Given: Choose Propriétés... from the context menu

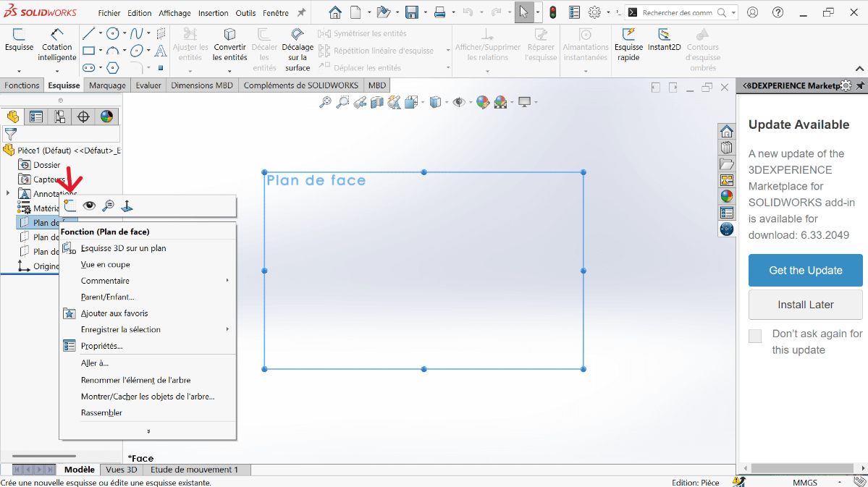Looking at the screenshot, I should tap(101, 346).
